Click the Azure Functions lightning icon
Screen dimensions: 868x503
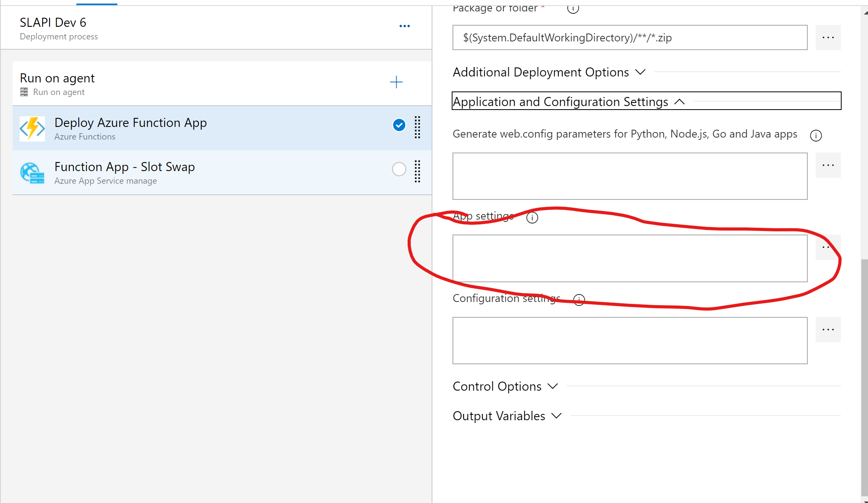[x=32, y=129]
